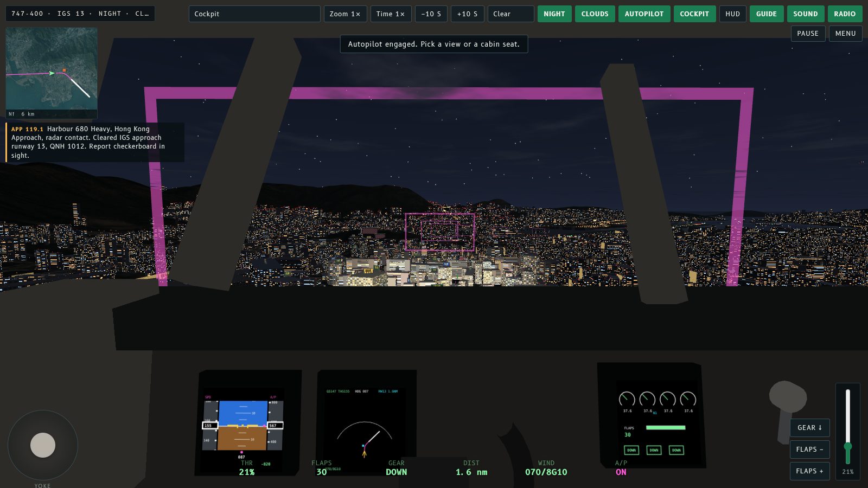Click the Autopilot engaged notification banner

coord(434,44)
